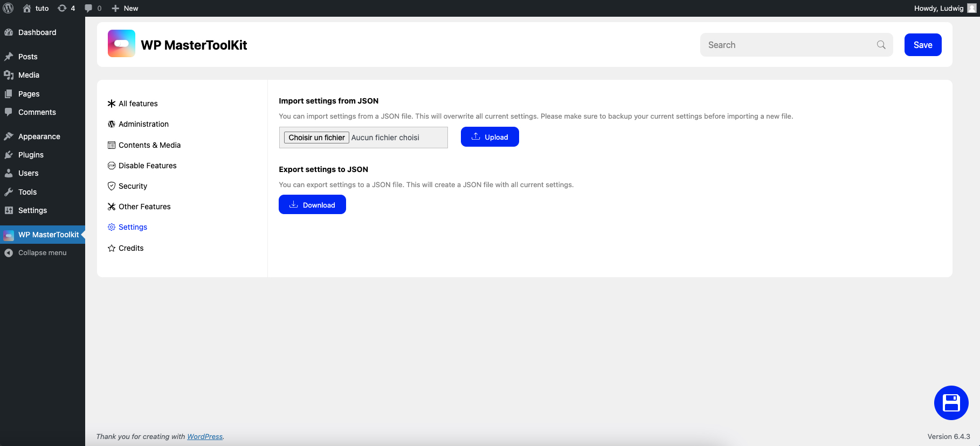The width and height of the screenshot is (980, 446).
Task: Click the Media library icon
Action: click(x=9, y=75)
